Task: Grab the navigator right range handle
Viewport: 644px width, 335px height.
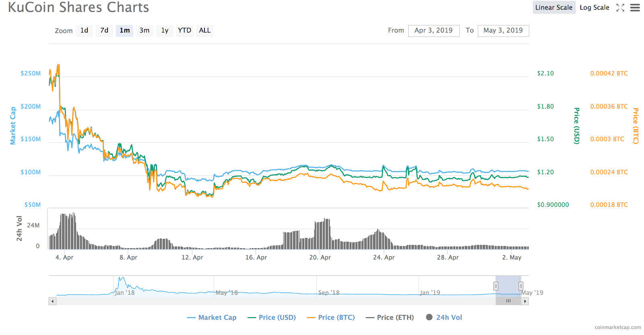Action: click(520, 286)
